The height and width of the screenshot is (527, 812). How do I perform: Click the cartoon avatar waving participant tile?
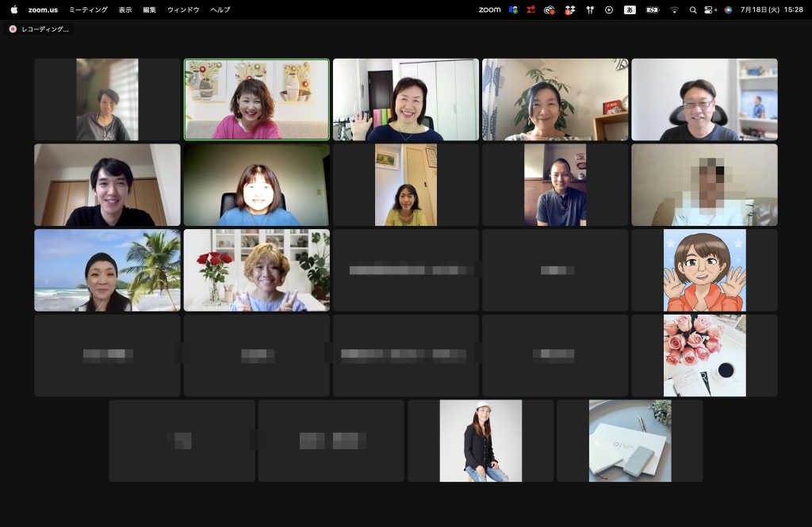[x=704, y=270]
